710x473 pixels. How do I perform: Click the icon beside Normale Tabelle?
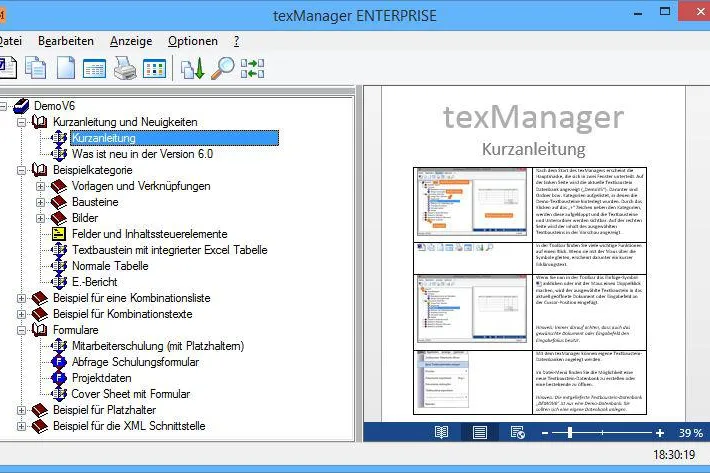tap(59, 266)
